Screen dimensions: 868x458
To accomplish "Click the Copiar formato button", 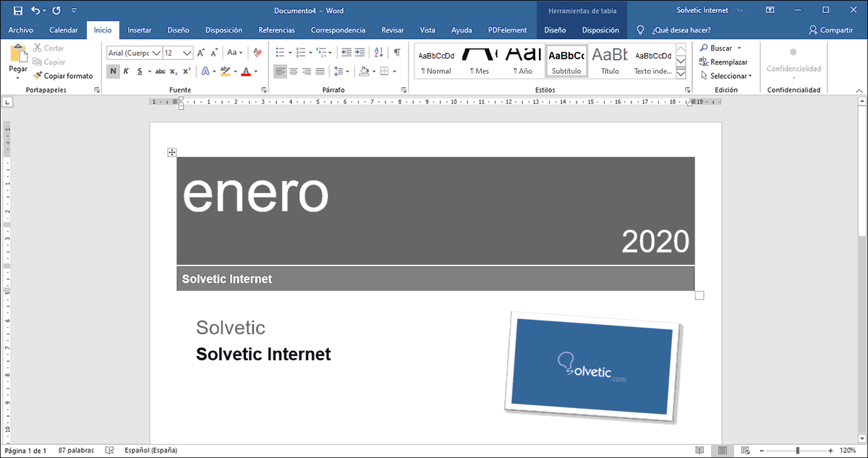I will pyautogui.click(x=63, y=75).
